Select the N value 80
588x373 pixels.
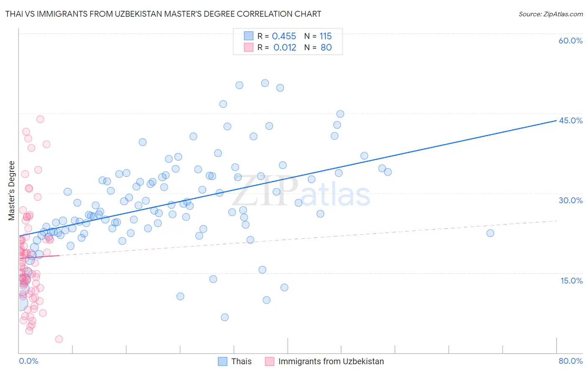[x=326, y=47]
